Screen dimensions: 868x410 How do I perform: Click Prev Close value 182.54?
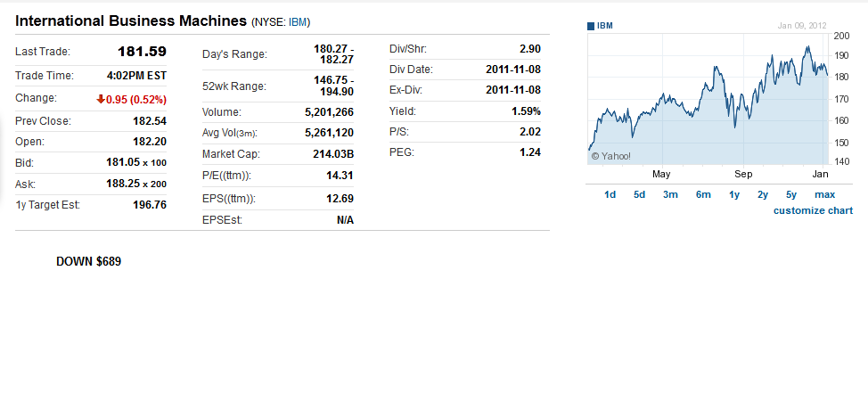pyautogui.click(x=150, y=120)
